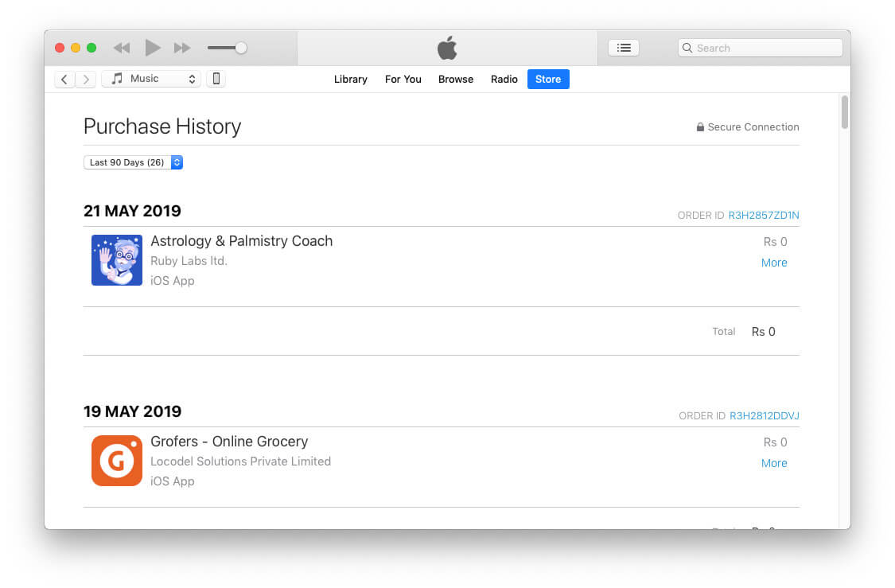Screen dimensions: 895x588
Task: Click the Grofers - Online Grocery title
Action: 229,442
